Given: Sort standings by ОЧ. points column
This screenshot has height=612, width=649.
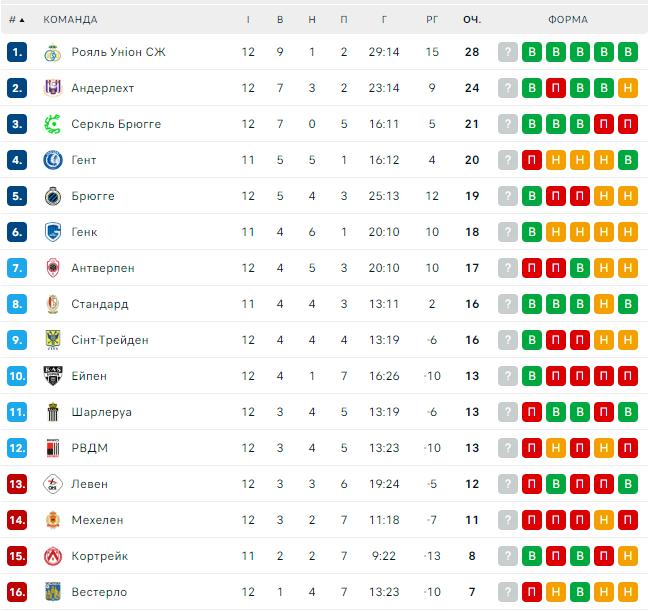Looking at the screenshot, I should [472, 20].
